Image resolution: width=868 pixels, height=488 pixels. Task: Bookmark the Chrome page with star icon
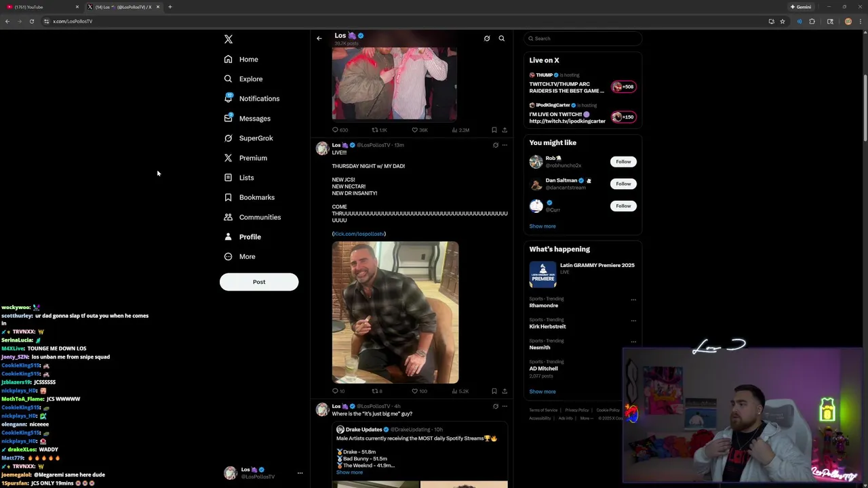[783, 21]
